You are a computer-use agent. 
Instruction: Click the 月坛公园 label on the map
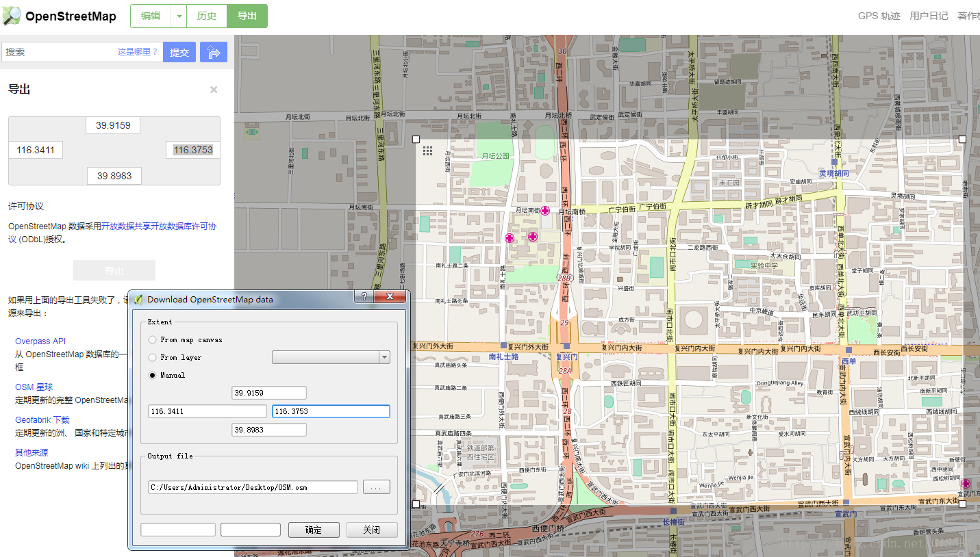point(496,156)
